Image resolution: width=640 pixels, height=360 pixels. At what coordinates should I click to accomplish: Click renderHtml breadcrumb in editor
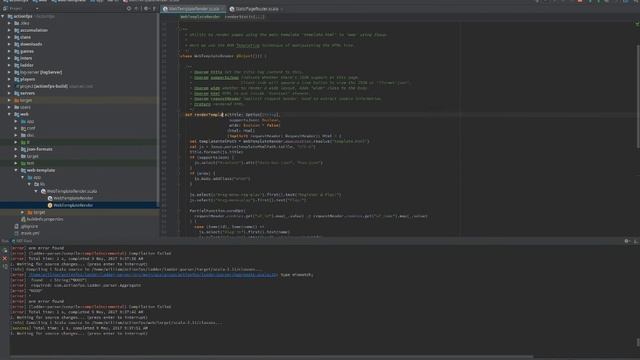pyautogui.click(x=244, y=17)
